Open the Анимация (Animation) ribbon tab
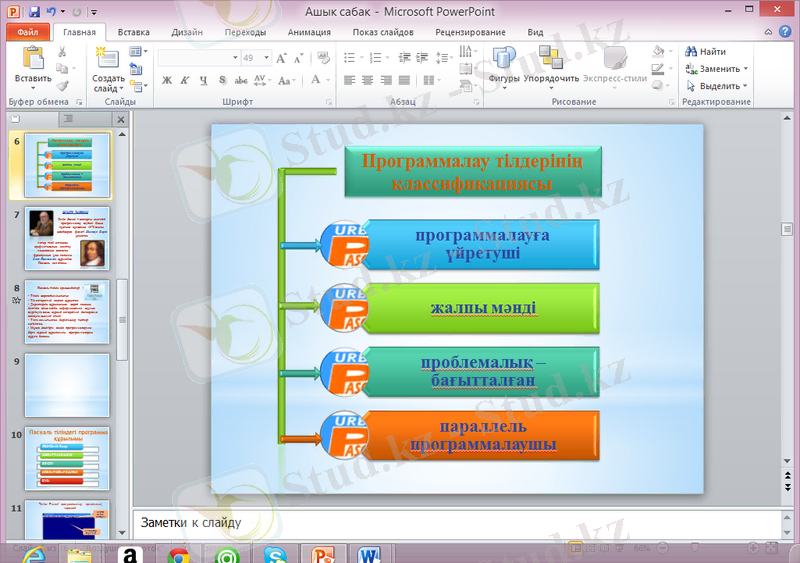Screen dimensions: 800x563 [309, 32]
